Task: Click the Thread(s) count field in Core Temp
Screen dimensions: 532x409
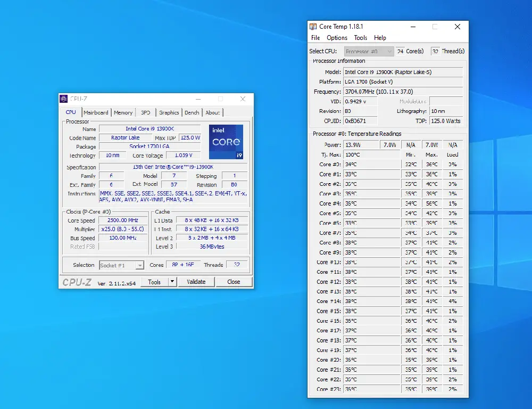Action: click(435, 51)
